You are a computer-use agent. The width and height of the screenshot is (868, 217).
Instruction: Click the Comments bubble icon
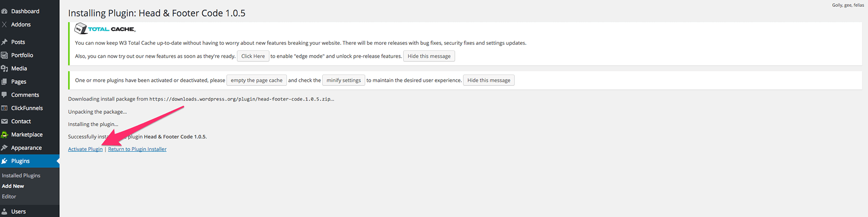click(x=4, y=95)
